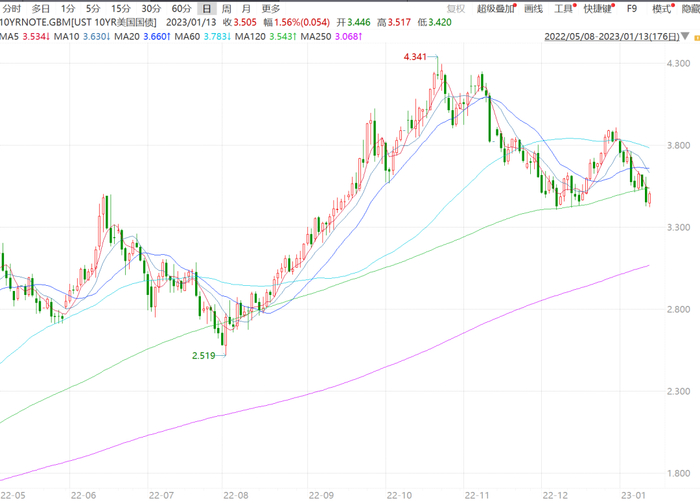Select the 周 weekly period tab
This screenshot has width=700, height=503.
click(227, 8)
